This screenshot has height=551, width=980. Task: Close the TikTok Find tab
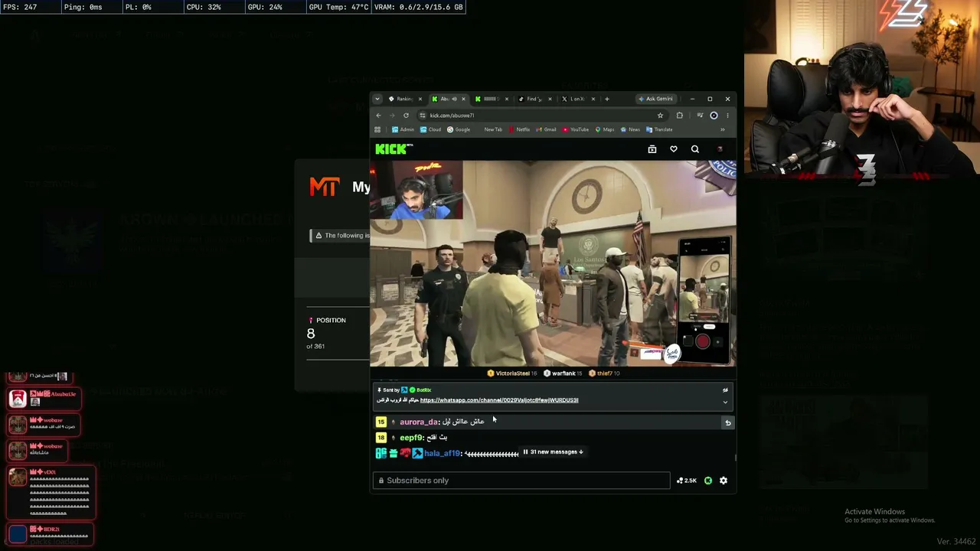(550, 99)
